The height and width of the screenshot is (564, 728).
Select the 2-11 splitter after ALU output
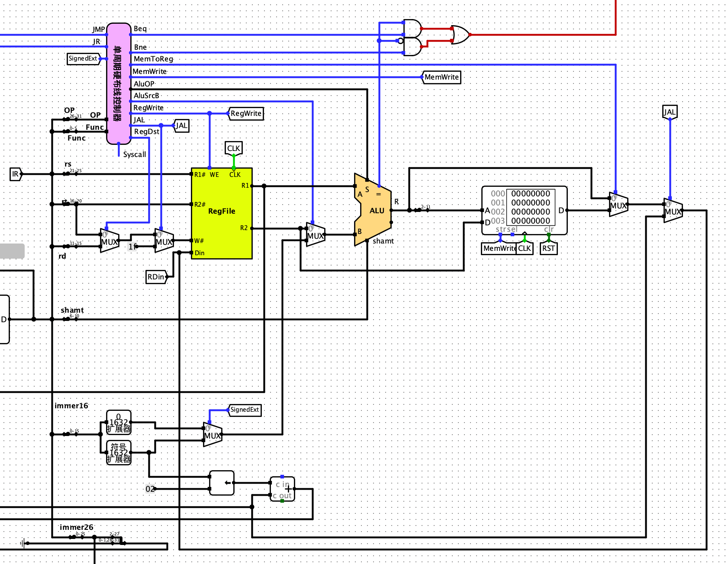(x=422, y=210)
